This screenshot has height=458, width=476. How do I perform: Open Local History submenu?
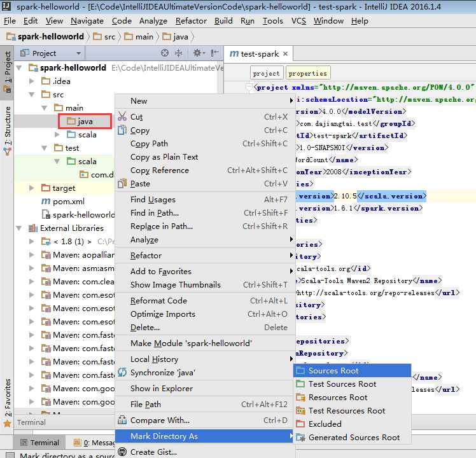click(x=204, y=359)
